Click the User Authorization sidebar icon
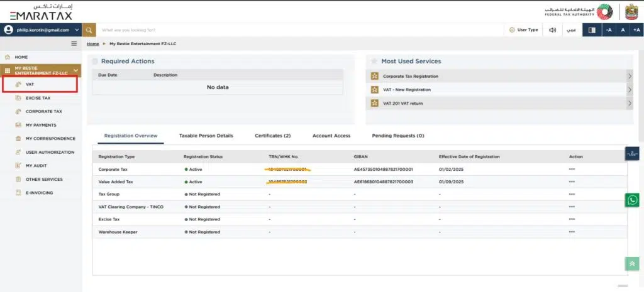The image size is (644, 292). click(x=18, y=152)
